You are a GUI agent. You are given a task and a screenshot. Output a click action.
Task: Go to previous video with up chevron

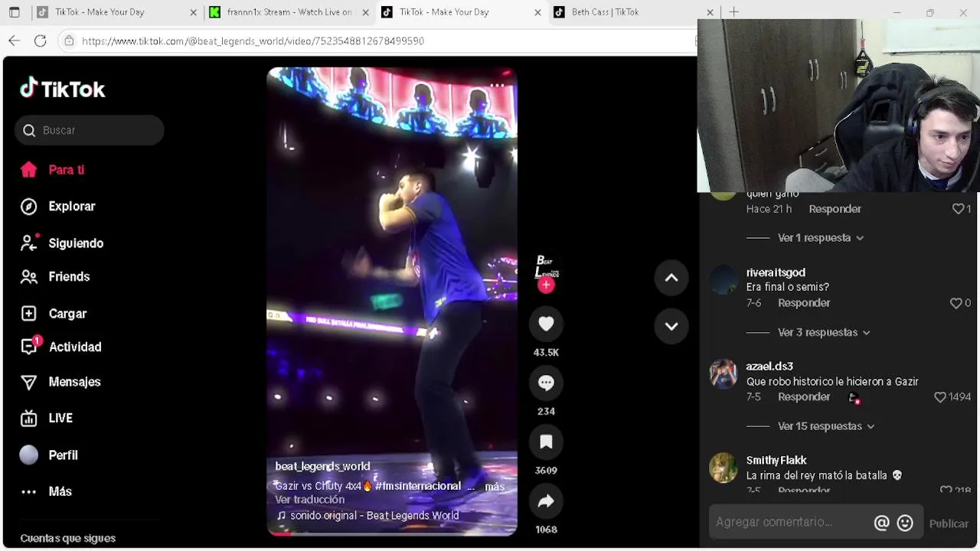pos(671,278)
